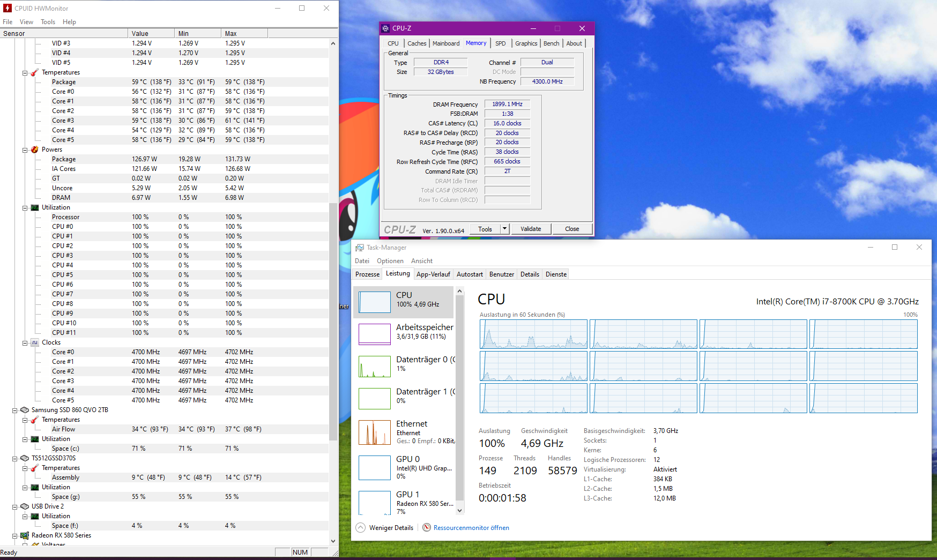Collapse the Powers tree node
Viewport: 937px width, 560px height.
pyautogui.click(x=25, y=150)
